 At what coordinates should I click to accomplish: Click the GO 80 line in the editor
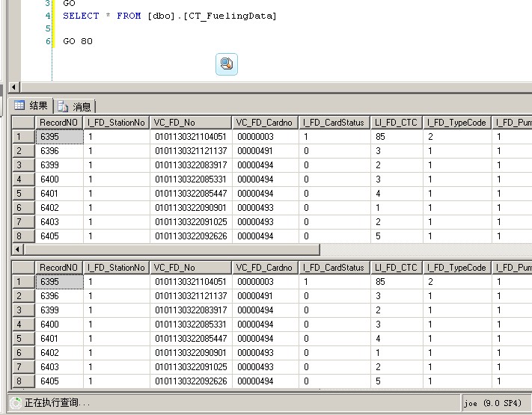point(78,41)
